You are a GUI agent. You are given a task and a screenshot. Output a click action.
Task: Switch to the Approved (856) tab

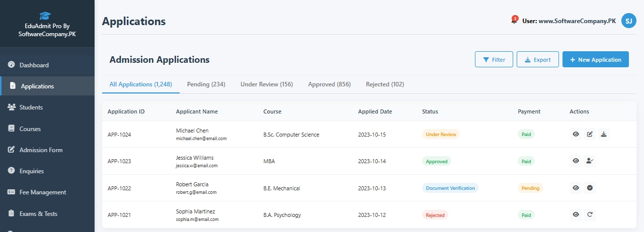coord(330,84)
